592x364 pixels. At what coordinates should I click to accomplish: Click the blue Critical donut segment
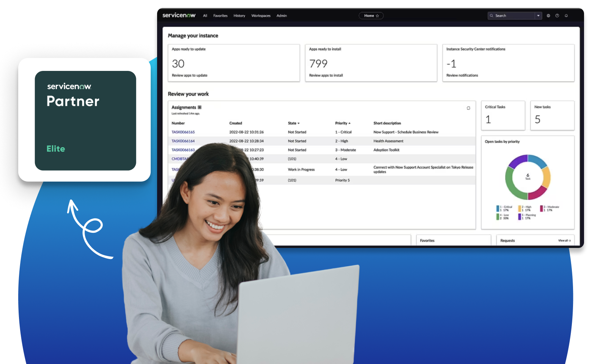(537, 161)
